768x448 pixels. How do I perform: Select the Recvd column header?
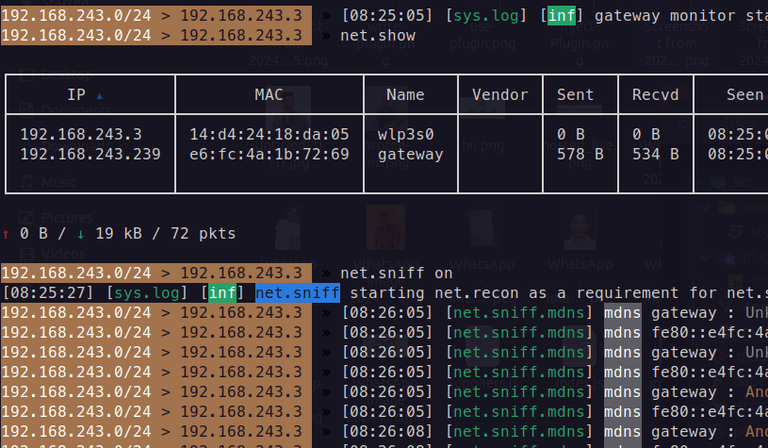tap(655, 94)
